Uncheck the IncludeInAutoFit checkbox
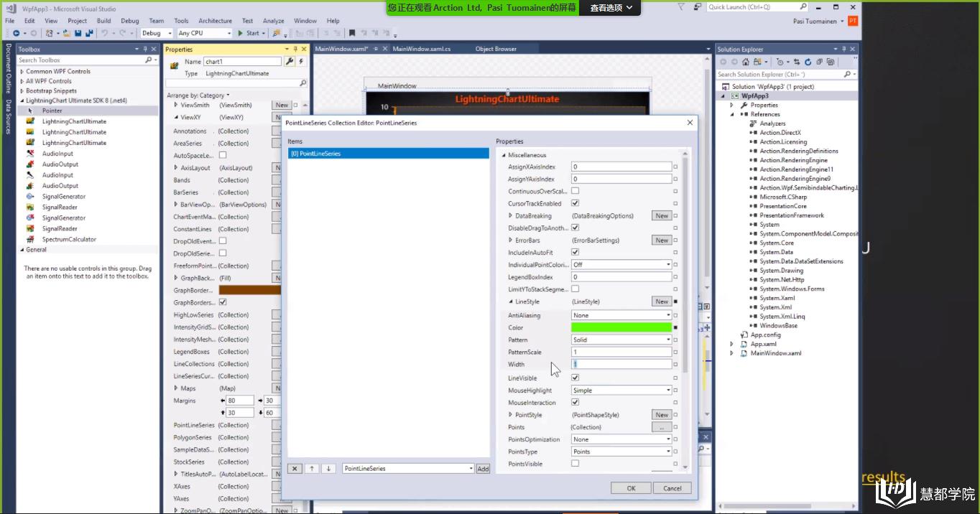 575,252
